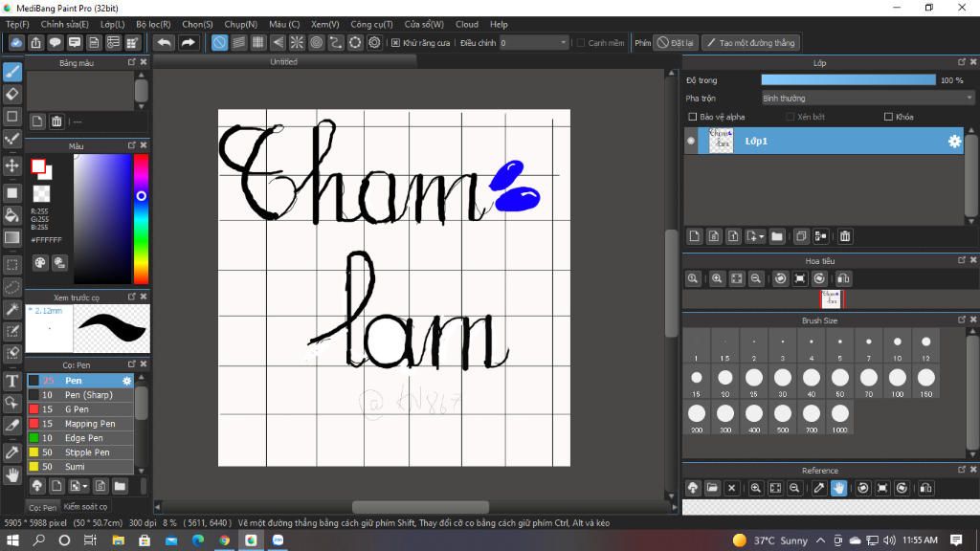
Task: Hide the Lớp1 layer visibility
Action: click(691, 142)
